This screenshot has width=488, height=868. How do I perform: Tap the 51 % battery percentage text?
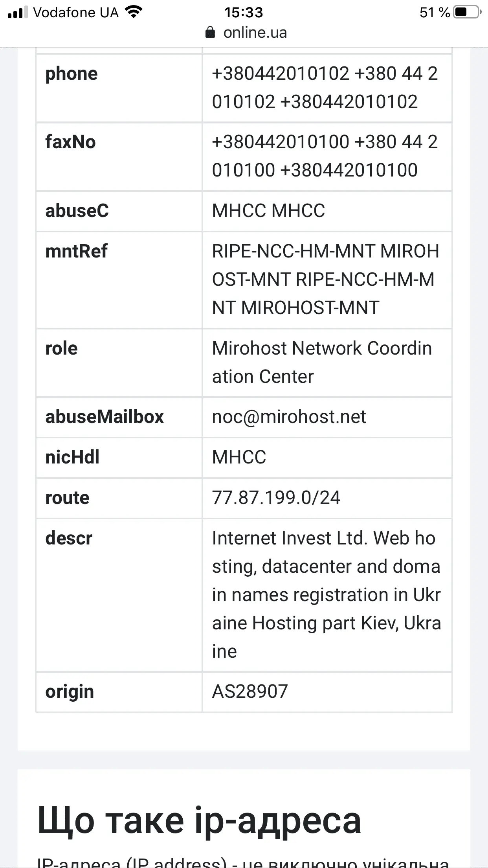coord(435,13)
